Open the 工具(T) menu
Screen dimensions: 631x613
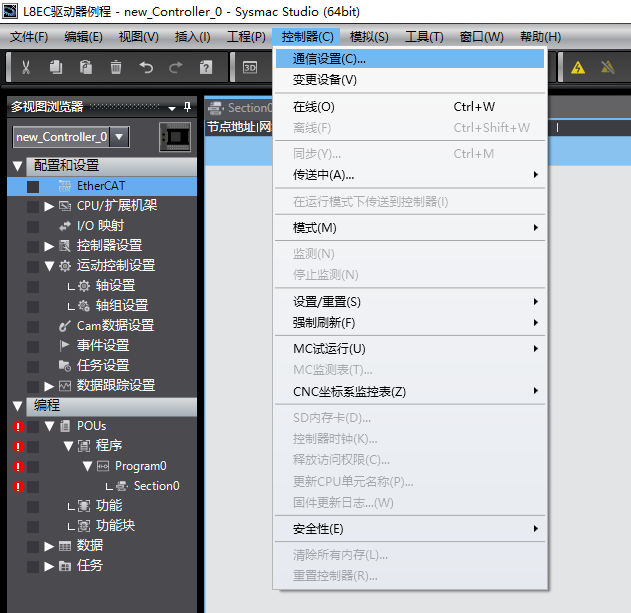point(424,37)
